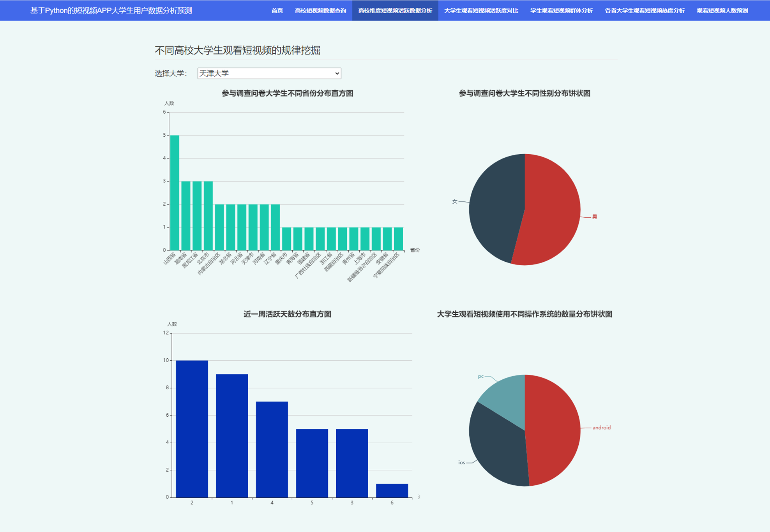The width and height of the screenshot is (770, 532).
Task: Go to 高校短视频数据查询 page
Action: [320, 11]
